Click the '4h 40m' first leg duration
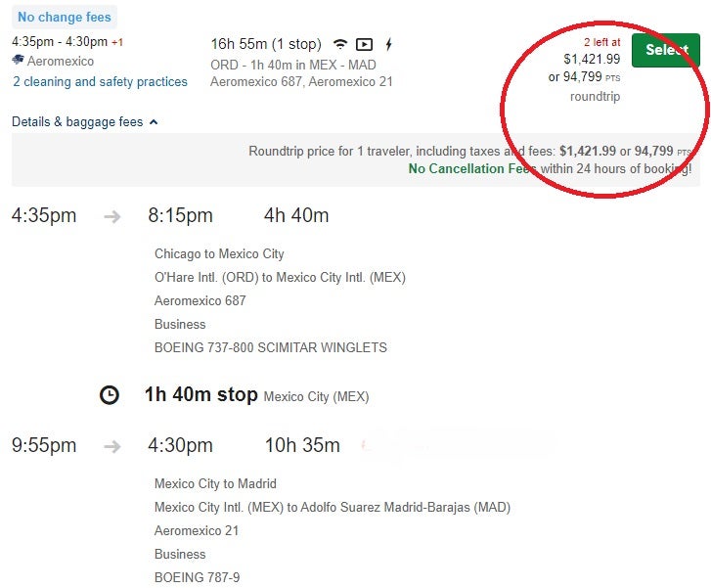Screen dimensions: 711x588 tap(296, 215)
